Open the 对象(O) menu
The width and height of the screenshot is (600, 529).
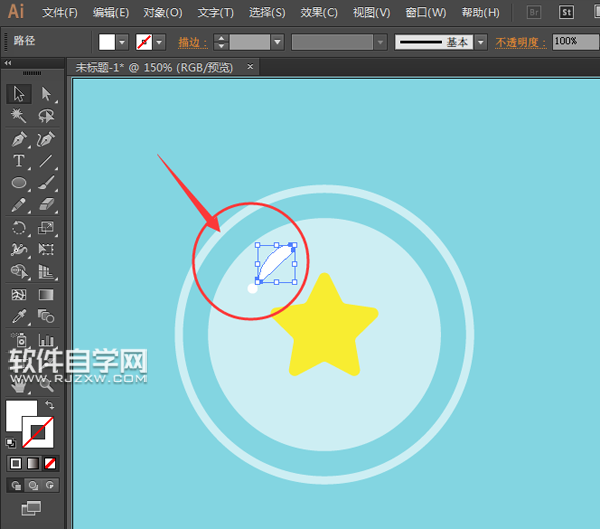[163, 13]
